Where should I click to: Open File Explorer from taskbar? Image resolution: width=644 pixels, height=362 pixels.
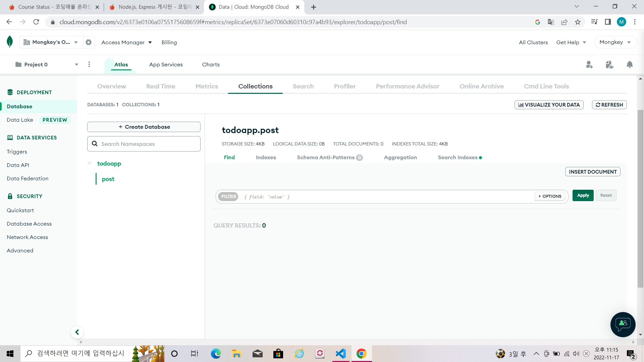pyautogui.click(x=237, y=354)
